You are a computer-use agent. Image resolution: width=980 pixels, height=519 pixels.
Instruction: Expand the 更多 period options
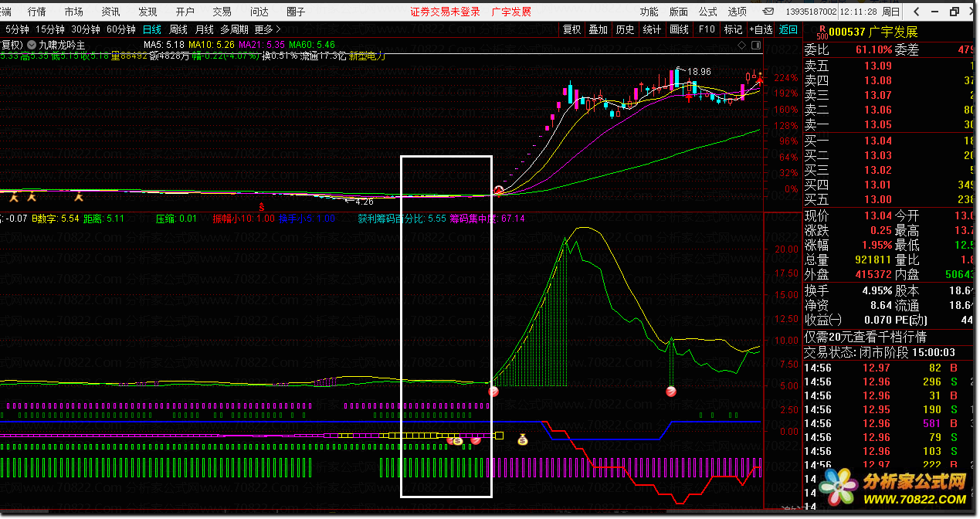point(267,29)
